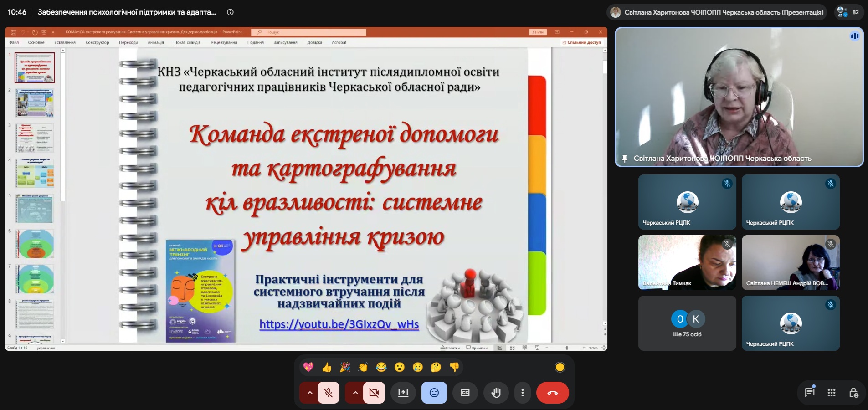Open host controls lock icon

tap(853, 392)
